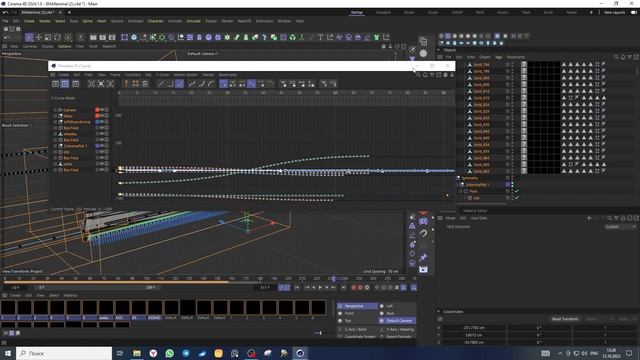Toggle the New Layouts switch
The width and height of the screenshot is (640, 360).
pos(633,13)
